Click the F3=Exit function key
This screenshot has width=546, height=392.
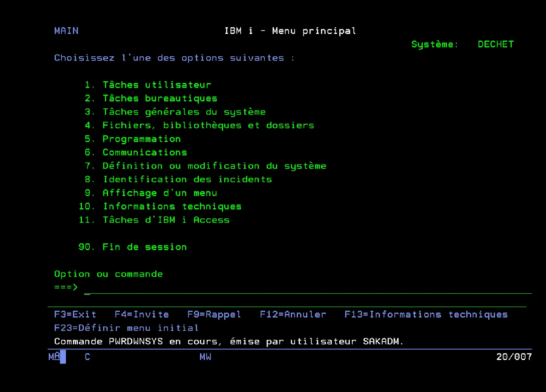tap(75, 314)
